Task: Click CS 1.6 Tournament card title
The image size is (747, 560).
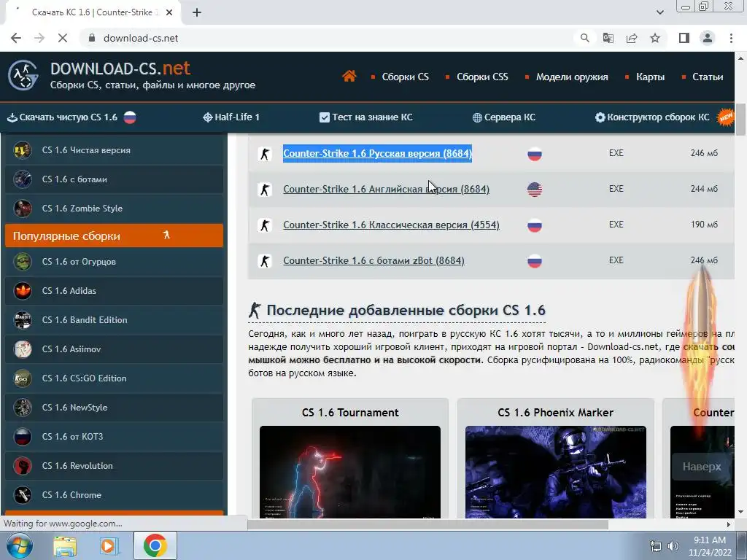Action: click(350, 413)
